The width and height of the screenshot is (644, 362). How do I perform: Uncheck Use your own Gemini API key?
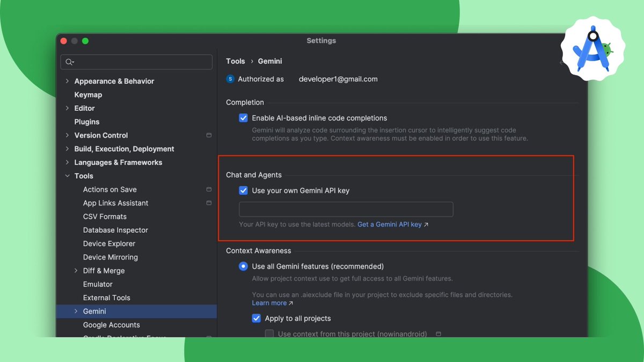243,190
